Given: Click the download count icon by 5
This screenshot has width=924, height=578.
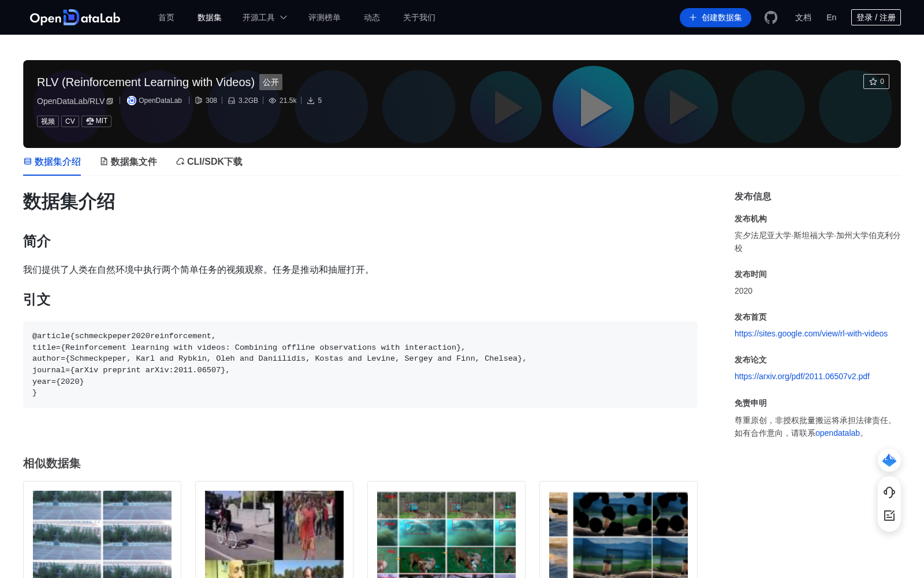Looking at the screenshot, I should pyautogui.click(x=311, y=101).
